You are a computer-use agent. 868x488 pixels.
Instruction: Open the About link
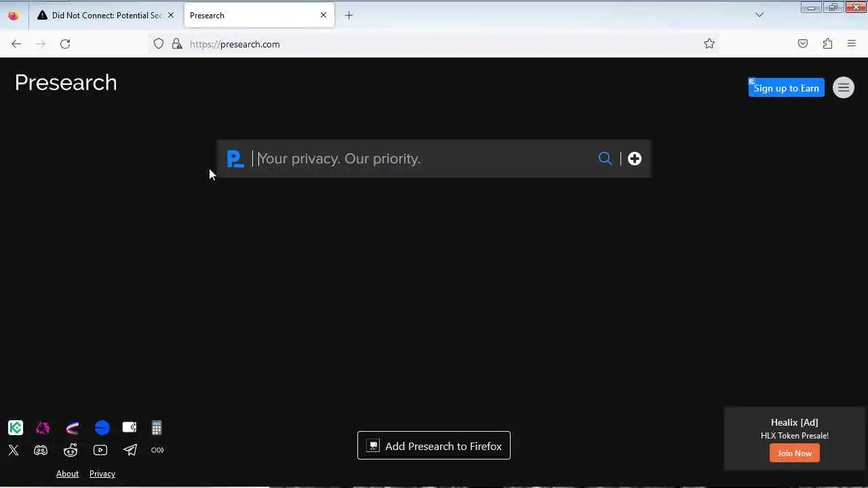pyautogui.click(x=67, y=474)
